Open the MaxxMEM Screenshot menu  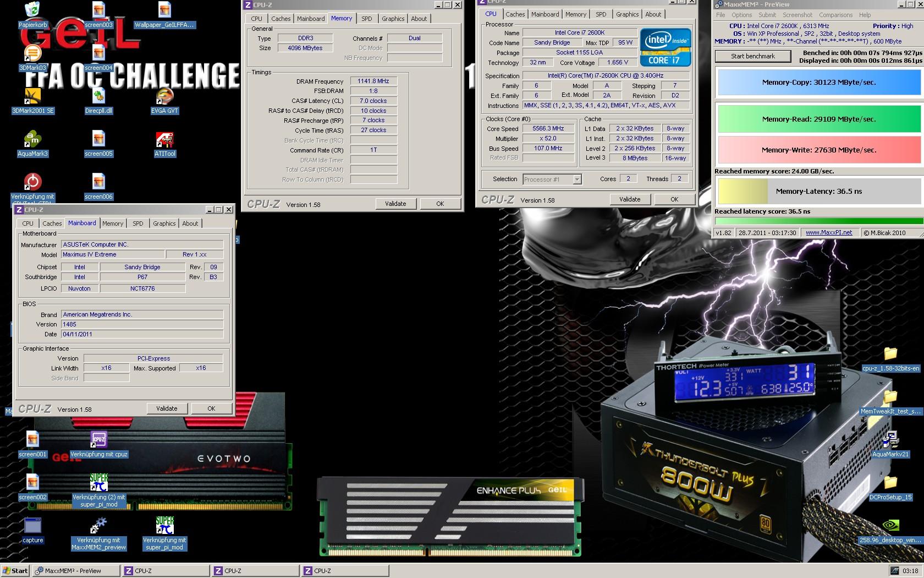click(x=798, y=15)
